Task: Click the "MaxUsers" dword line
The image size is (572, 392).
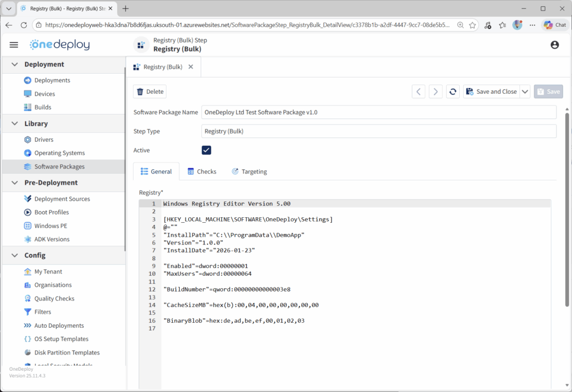Action: (x=208, y=274)
